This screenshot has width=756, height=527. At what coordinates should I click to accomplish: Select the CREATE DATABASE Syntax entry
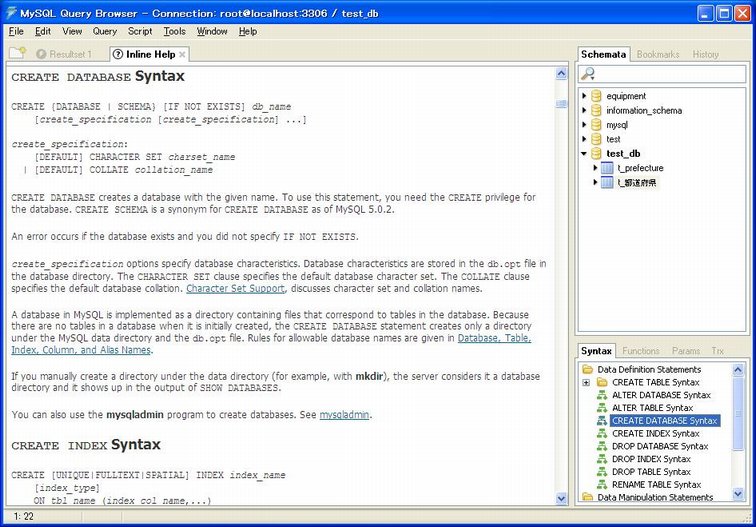click(665, 420)
